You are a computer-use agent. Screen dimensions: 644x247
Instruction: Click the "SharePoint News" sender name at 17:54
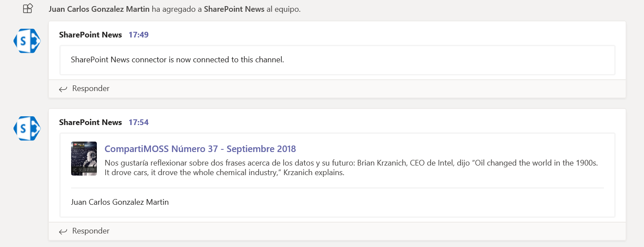coord(90,122)
